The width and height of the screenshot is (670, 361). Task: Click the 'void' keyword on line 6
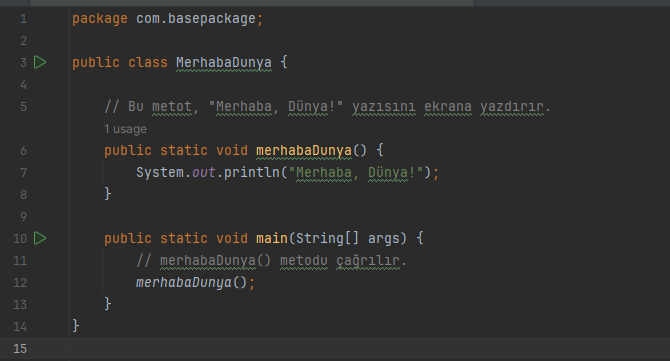coord(232,151)
